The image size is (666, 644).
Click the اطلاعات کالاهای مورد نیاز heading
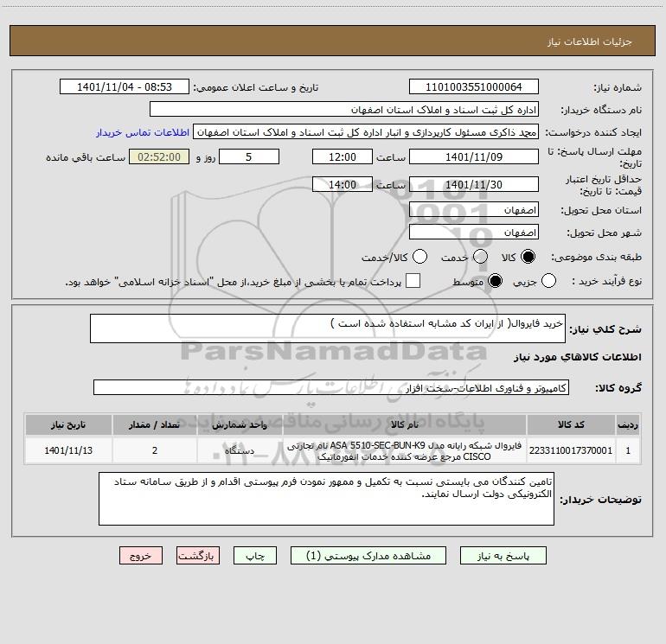pos(577,357)
